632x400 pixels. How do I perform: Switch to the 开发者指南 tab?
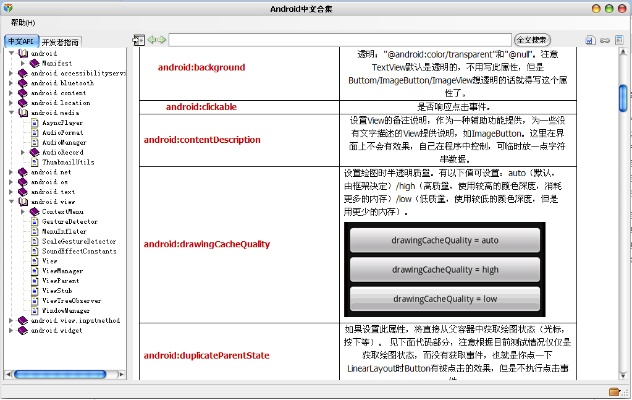tap(61, 42)
